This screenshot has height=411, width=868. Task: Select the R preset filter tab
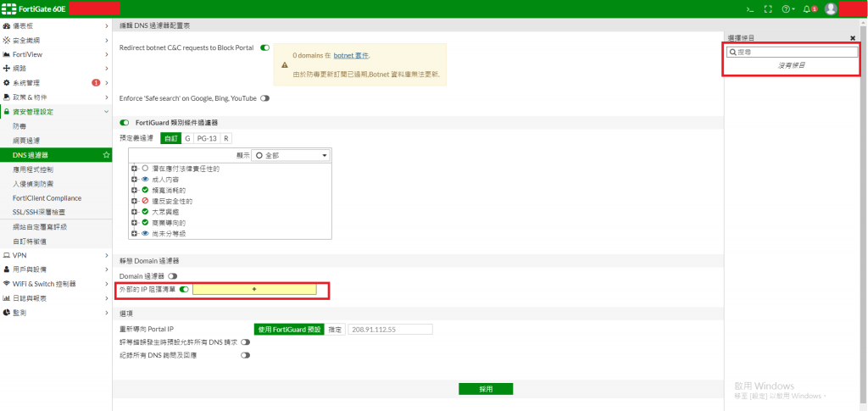tap(225, 138)
